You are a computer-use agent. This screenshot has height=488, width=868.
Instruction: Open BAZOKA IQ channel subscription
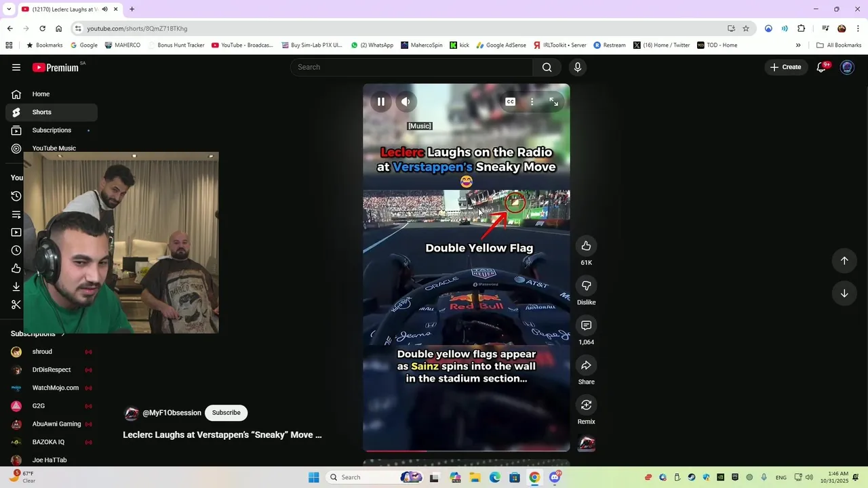[x=52, y=442]
